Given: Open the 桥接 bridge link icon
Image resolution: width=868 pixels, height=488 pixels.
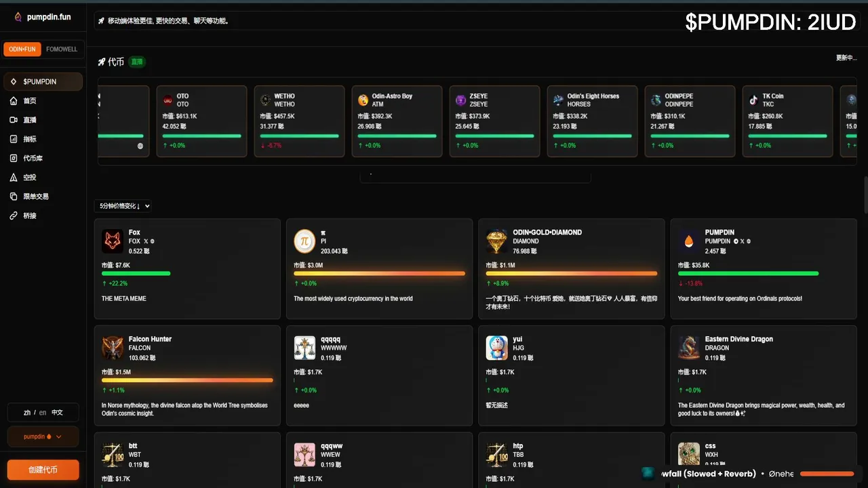Looking at the screenshot, I should (x=14, y=216).
